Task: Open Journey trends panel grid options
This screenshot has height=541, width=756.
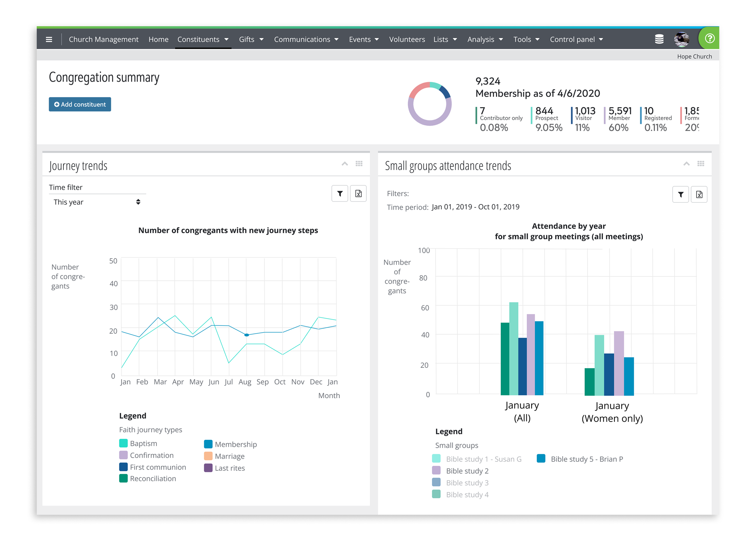Action: click(359, 164)
